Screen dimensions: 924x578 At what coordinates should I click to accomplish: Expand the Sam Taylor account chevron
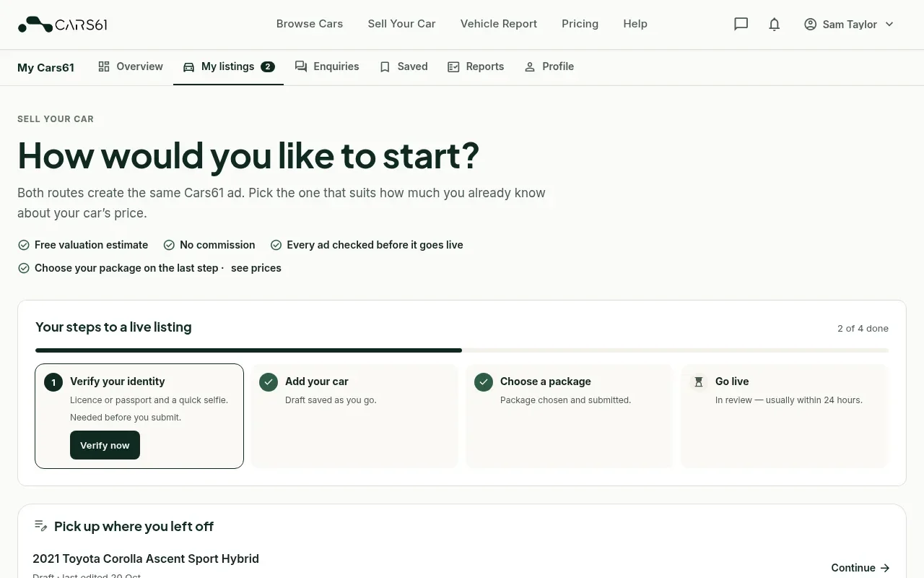[889, 24]
